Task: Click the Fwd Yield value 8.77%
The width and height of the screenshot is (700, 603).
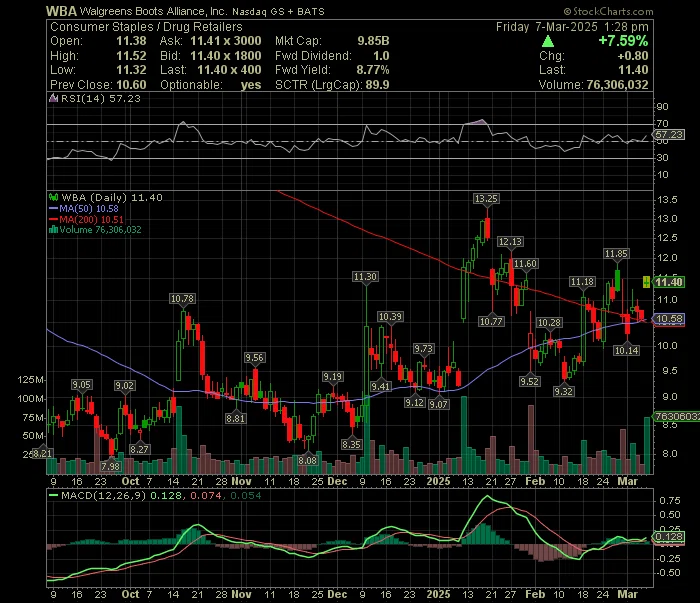Action: pyautogui.click(x=373, y=70)
